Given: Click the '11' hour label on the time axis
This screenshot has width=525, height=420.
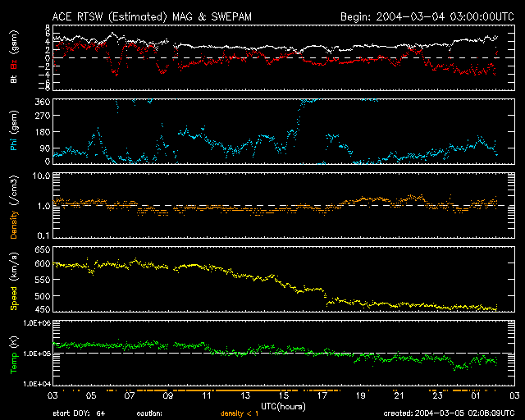Looking at the screenshot, I should coord(207,396).
